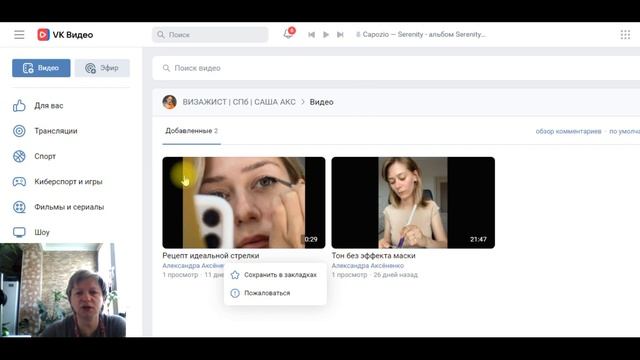
Task: Click the Рецепт идеальной стрелки title
Action: [x=211, y=256]
